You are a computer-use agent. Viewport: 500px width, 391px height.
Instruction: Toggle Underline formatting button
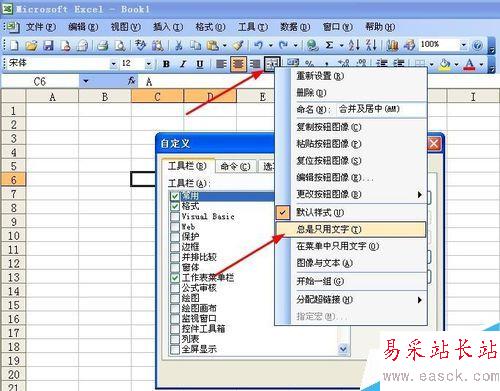pos(200,64)
